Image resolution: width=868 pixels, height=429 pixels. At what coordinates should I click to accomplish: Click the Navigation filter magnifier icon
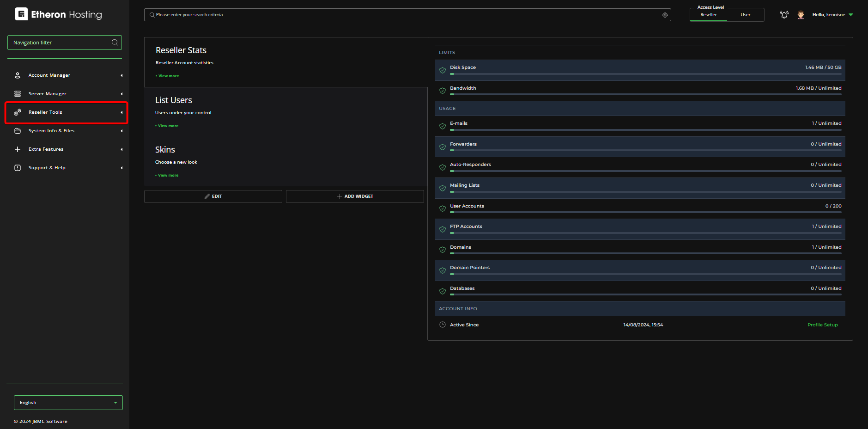tap(115, 43)
